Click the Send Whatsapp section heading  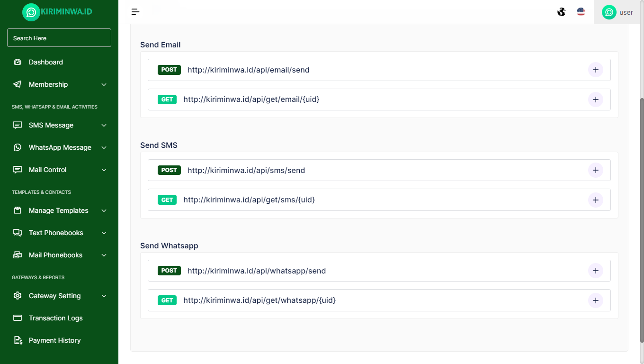(169, 246)
